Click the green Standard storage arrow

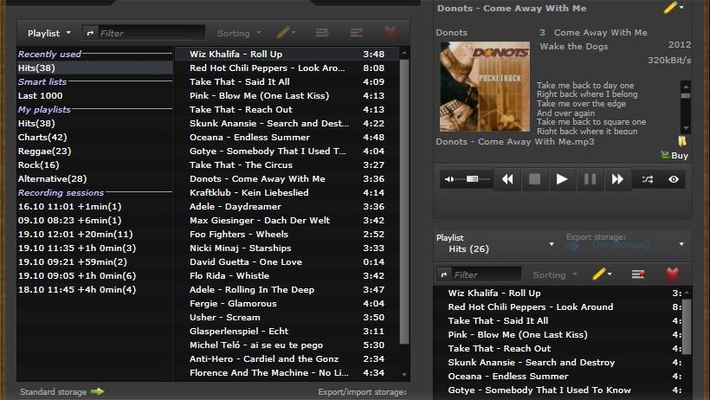(97, 391)
